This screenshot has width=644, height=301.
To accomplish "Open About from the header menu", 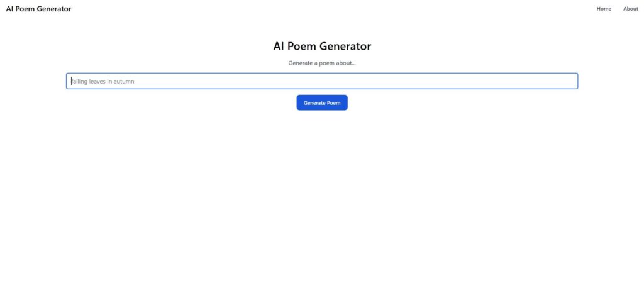I will point(630,9).
